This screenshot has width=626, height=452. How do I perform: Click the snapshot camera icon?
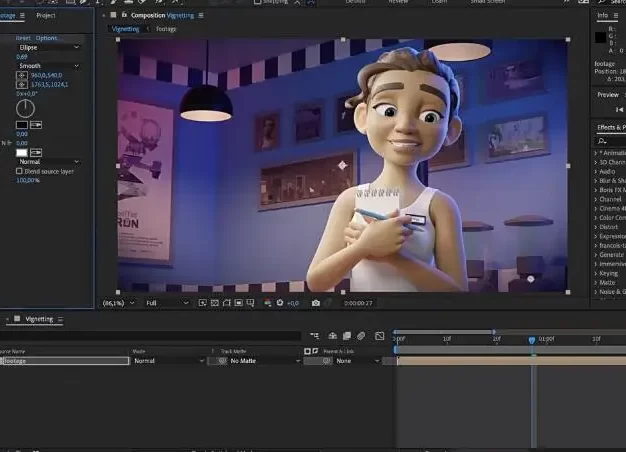316,302
